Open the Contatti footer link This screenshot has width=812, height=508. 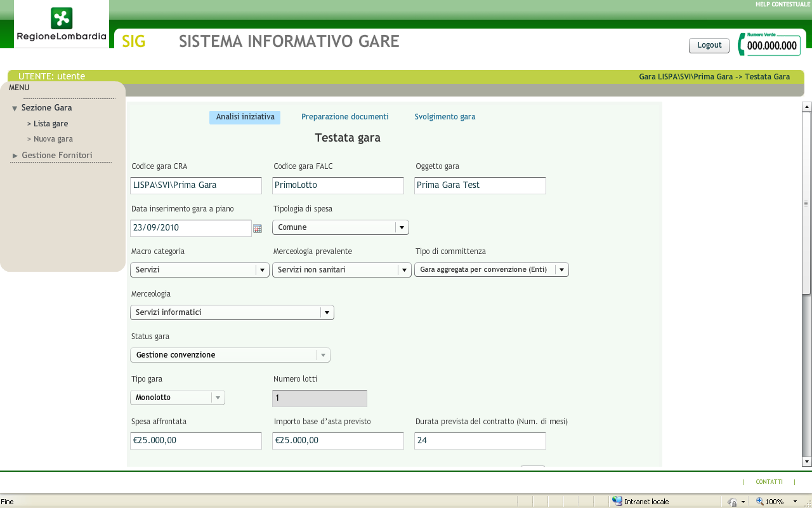point(769,482)
